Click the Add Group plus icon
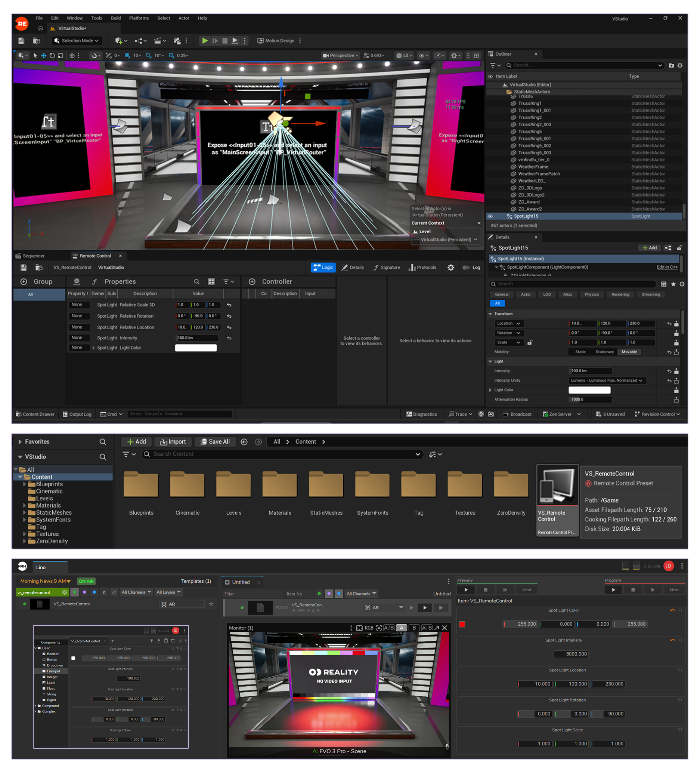The width and height of the screenshot is (700, 770). pos(24,281)
